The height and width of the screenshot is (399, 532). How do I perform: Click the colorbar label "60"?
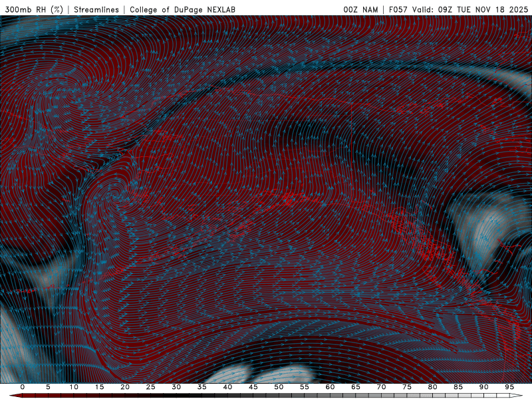pos(330,387)
